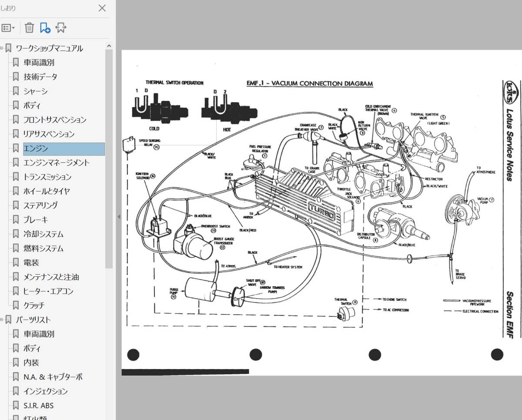Image resolution: width=522 pixels, height=420 pixels.
Task: Click the bookmark icon beside ブレーキ
Action: 16,220
